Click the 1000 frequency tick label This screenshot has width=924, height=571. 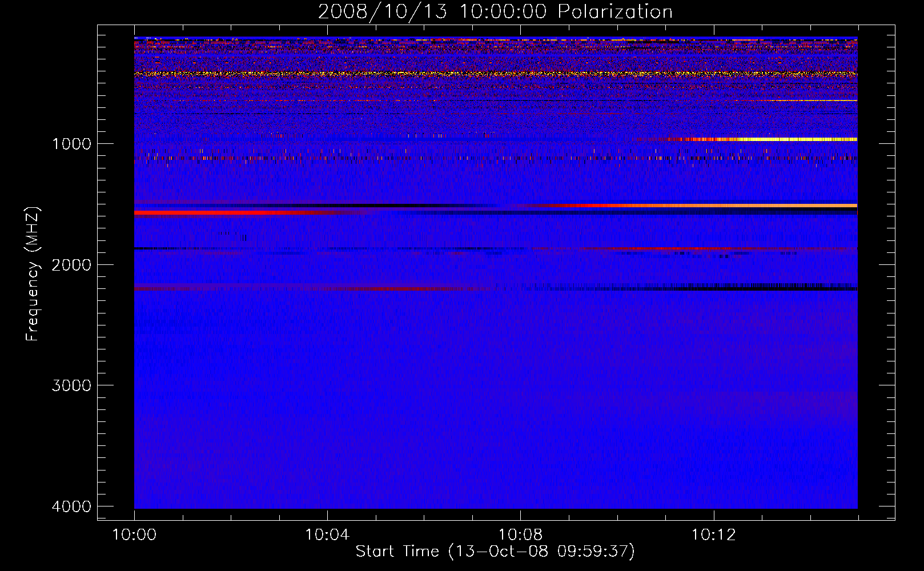point(71,144)
